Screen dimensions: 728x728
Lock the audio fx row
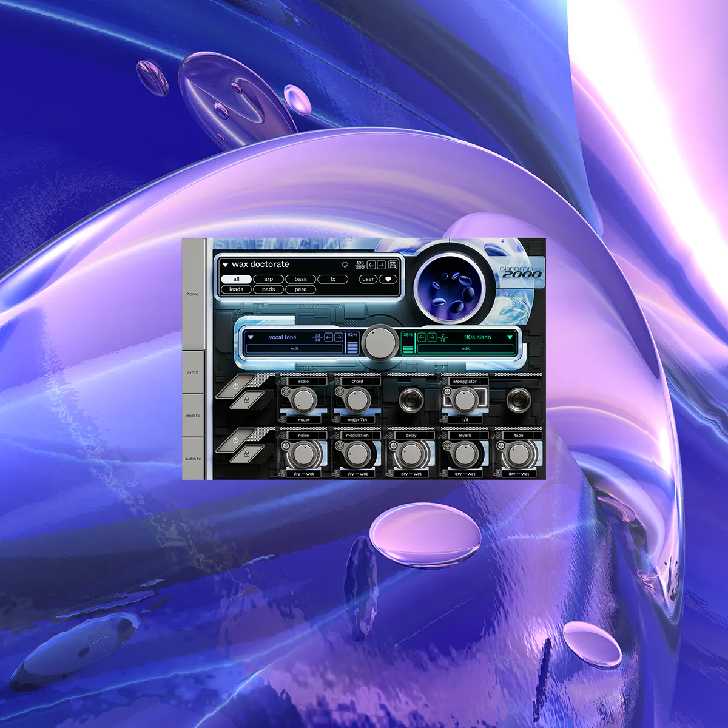click(247, 453)
